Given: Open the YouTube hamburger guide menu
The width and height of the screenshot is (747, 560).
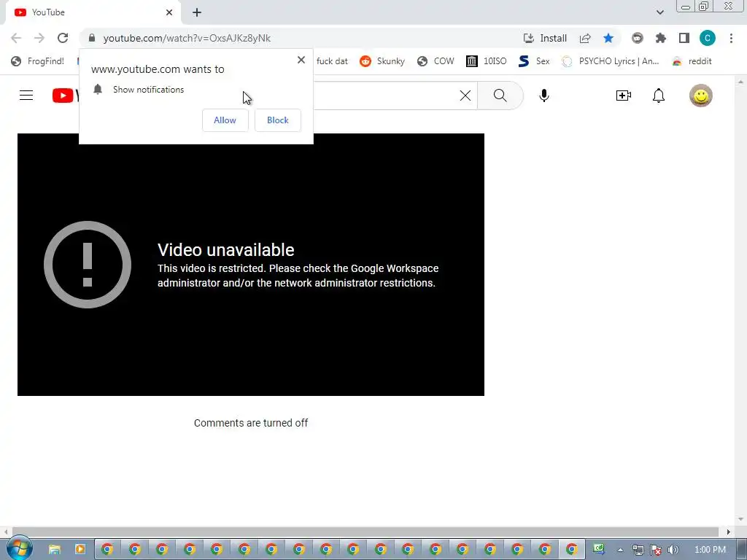Looking at the screenshot, I should click(x=26, y=96).
